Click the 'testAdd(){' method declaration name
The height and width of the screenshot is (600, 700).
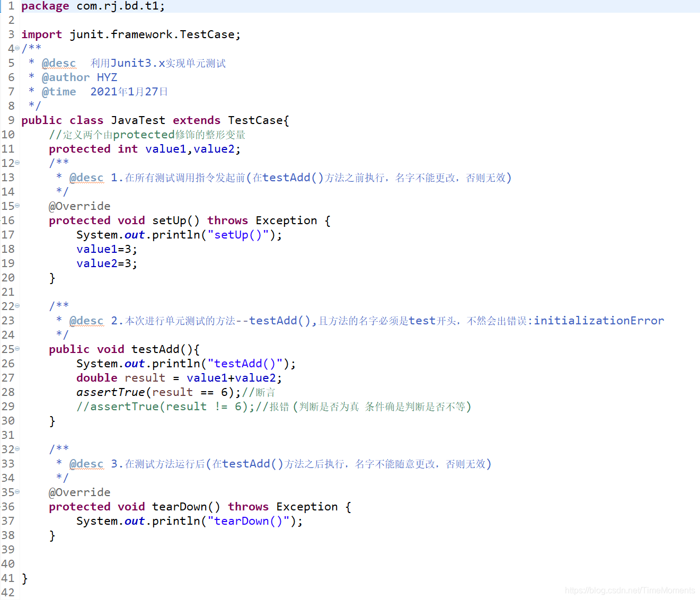point(166,349)
